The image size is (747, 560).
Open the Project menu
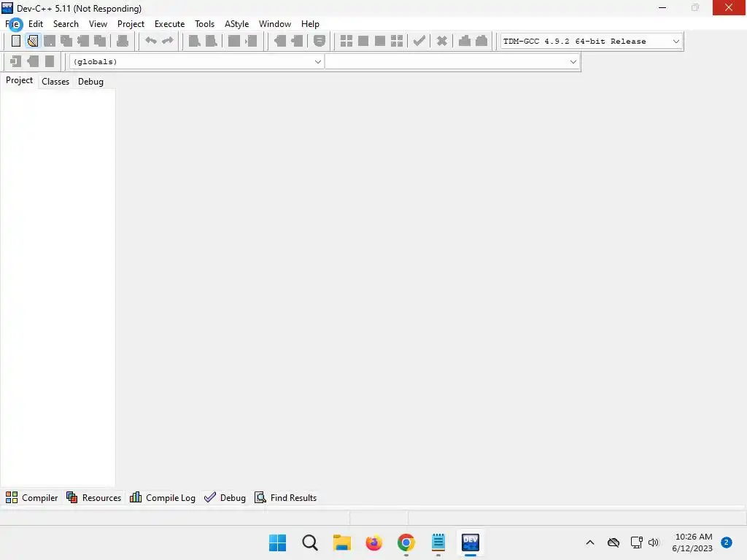pos(131,24)
